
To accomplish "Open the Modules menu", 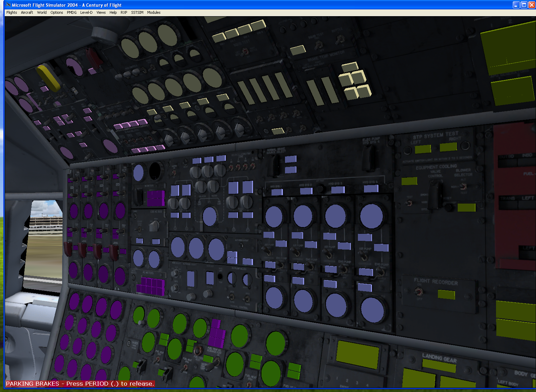I will point(154,12).
